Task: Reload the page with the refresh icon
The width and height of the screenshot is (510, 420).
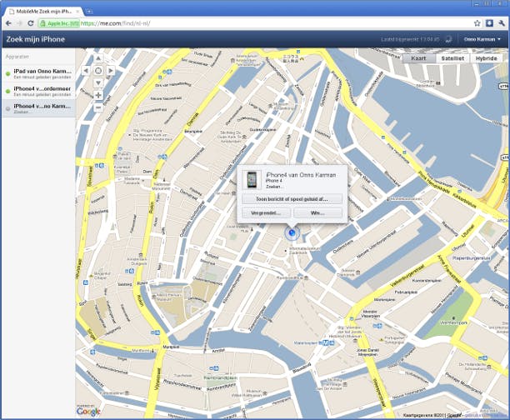Action: point(31,23)
